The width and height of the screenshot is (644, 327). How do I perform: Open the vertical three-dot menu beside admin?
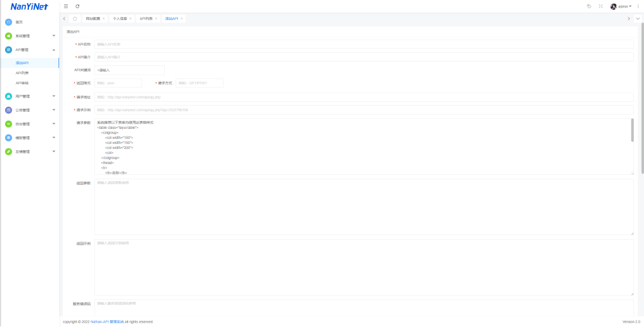coord(638,6)
